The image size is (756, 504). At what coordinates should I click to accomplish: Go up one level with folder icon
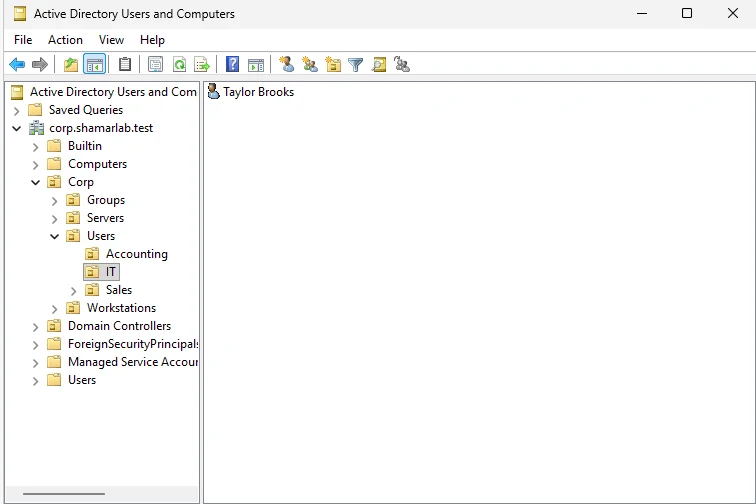tap(70, 64)
